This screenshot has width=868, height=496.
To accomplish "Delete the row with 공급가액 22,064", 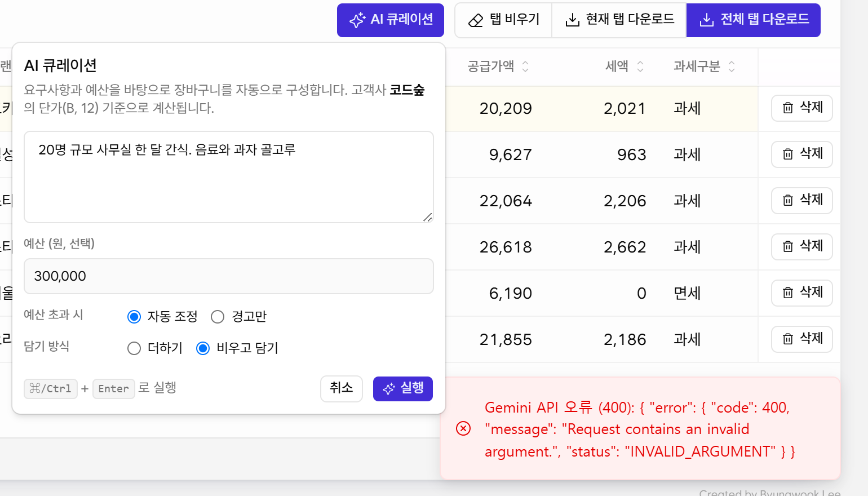I will pos(801,200).
